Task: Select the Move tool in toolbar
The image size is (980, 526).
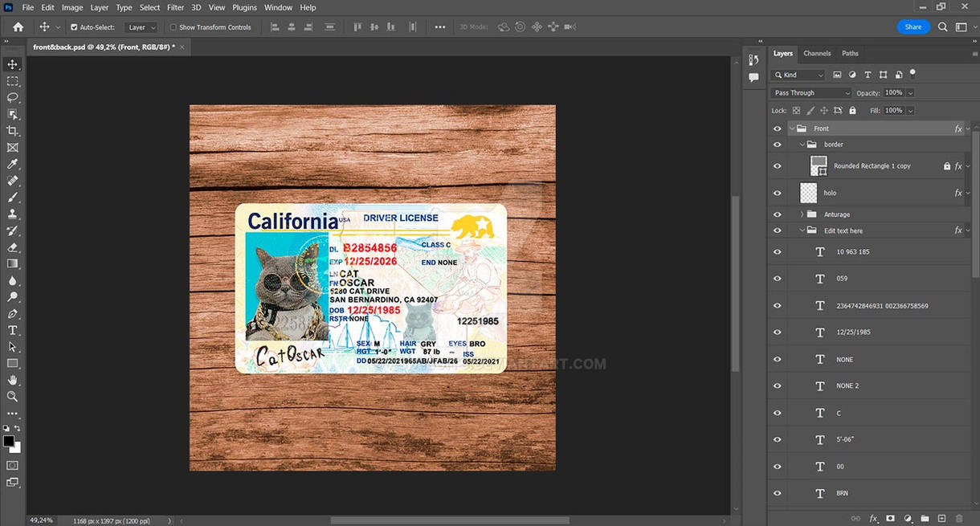Action: (13, 64)
